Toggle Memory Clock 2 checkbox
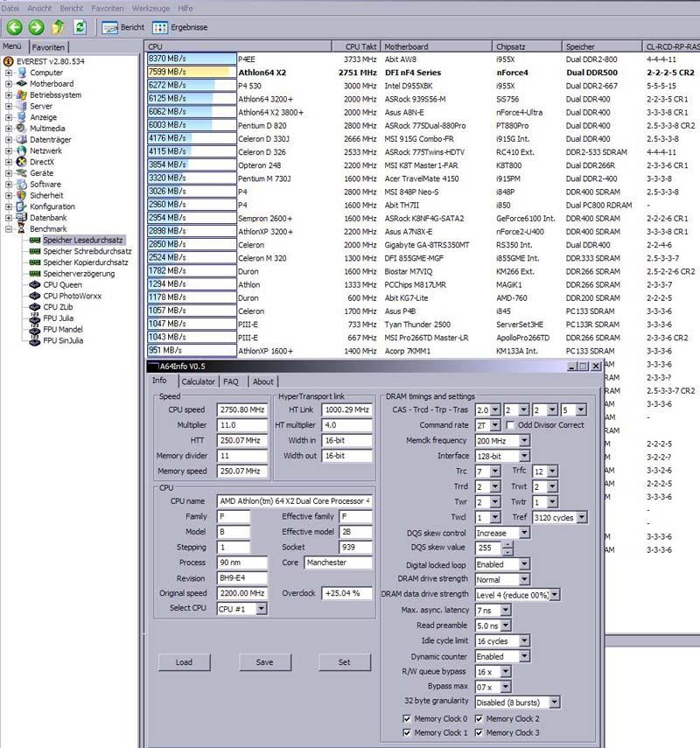Image resolution: width=700 pixels, height=748 pixels. pos(479,718)
